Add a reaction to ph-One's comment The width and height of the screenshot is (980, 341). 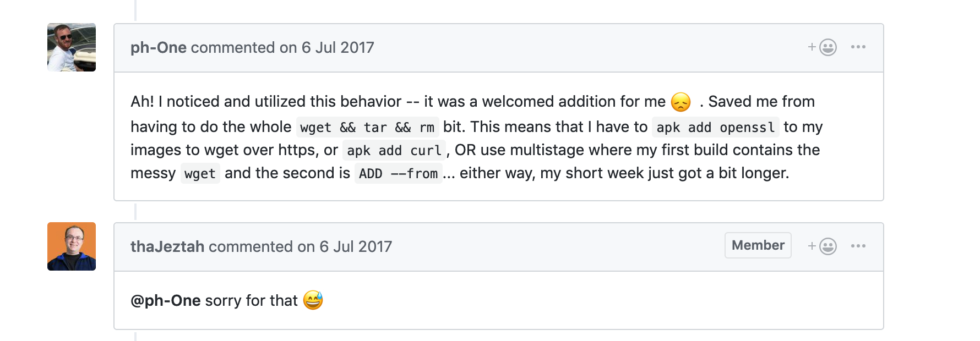pos(823,47)
